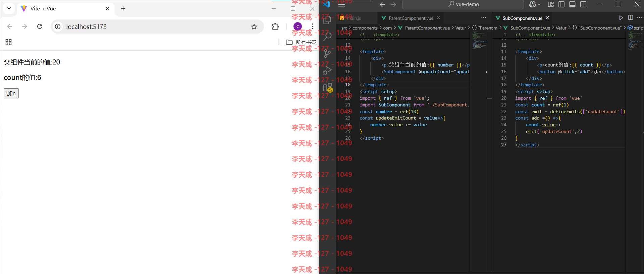Open the Explorer view in activity bar
This screenshot has width=644, height=274.
[x=327, y=20]
